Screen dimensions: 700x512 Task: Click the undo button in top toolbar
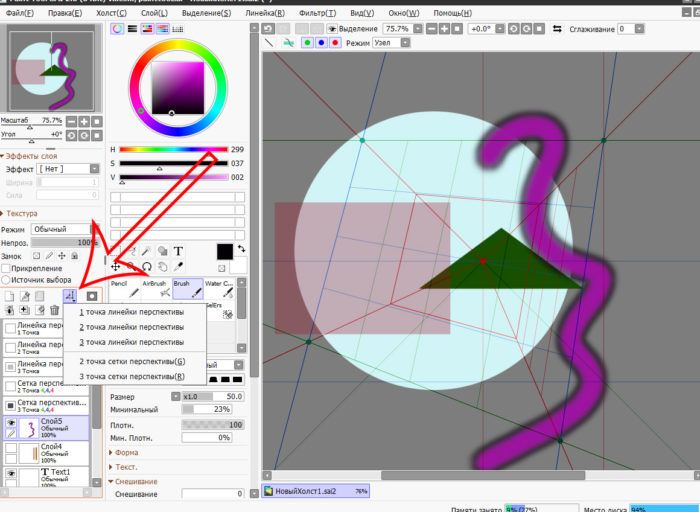tap(268, 29)
